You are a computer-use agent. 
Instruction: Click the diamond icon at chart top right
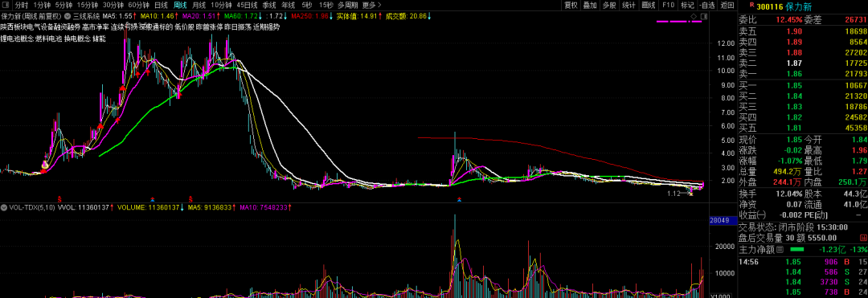tap(694, 16)
